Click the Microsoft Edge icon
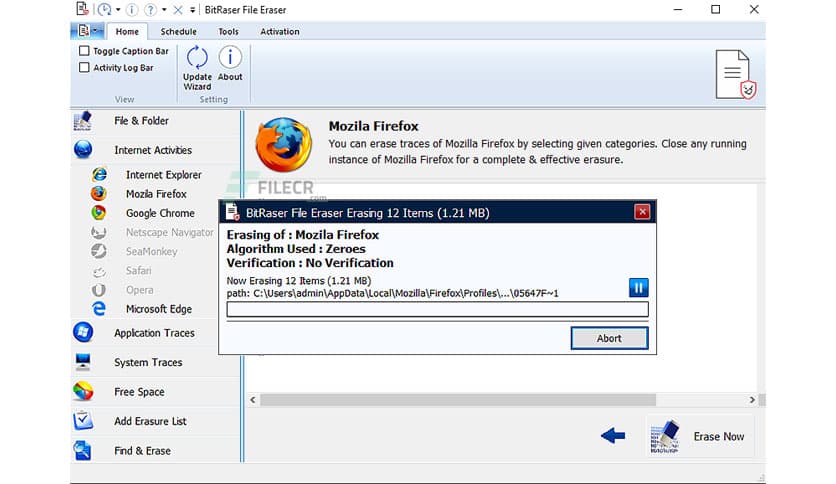 (99, 309)
